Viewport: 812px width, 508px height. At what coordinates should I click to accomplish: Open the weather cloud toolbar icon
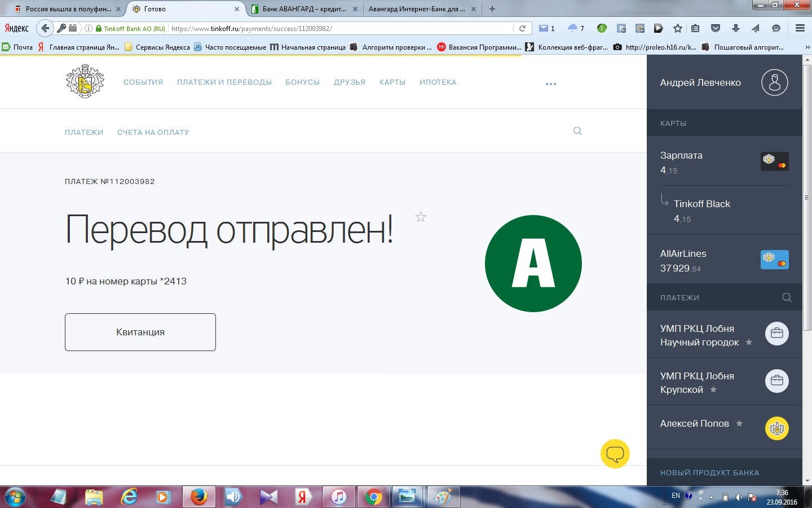[x=572, y=28]
